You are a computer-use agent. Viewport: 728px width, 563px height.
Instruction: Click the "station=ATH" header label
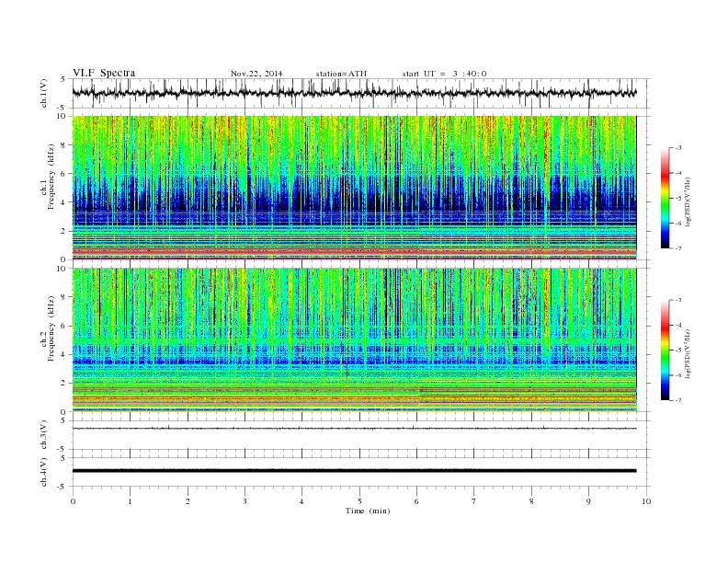point(341,74)
